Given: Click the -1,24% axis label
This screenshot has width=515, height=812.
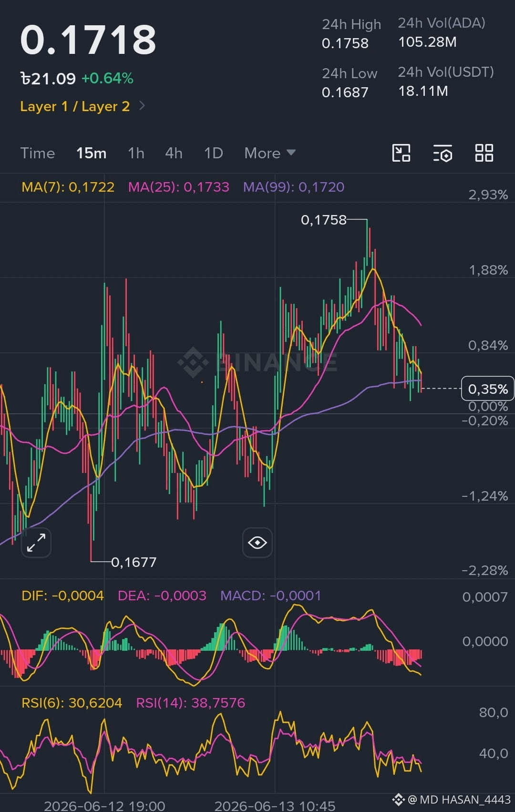Looking at the screenshot, I should (x=485, y=496).
